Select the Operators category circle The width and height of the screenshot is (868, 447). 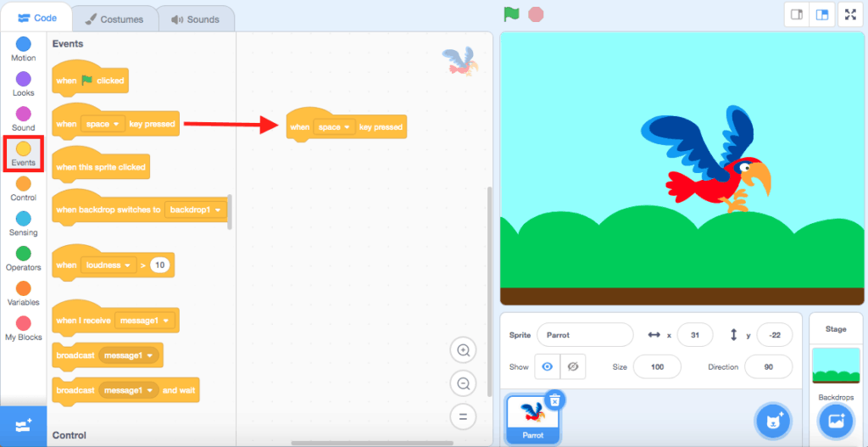tap(23, 254)
